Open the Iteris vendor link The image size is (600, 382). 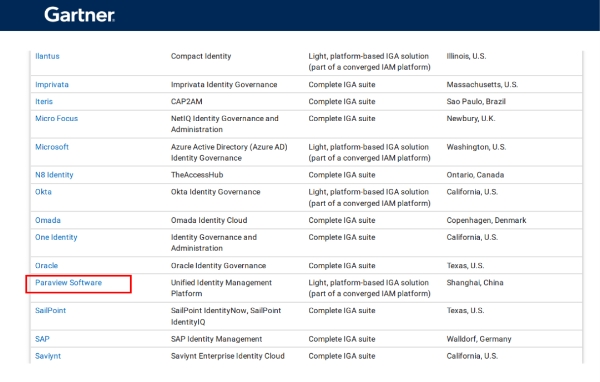44,101
